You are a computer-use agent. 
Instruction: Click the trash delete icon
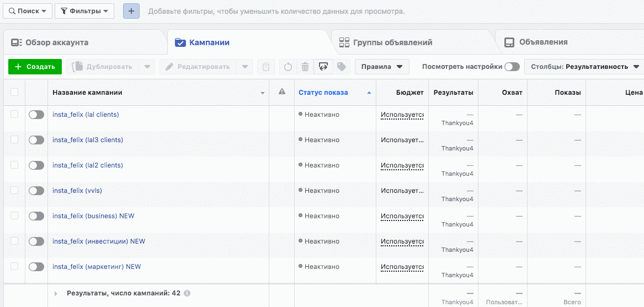click(x=305, y=67)
